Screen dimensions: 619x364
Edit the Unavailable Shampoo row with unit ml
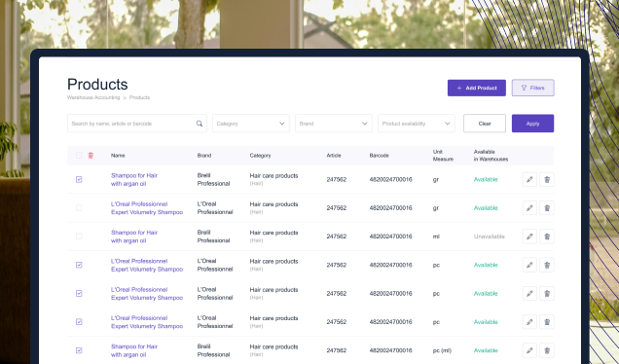[x=529, y=237]
